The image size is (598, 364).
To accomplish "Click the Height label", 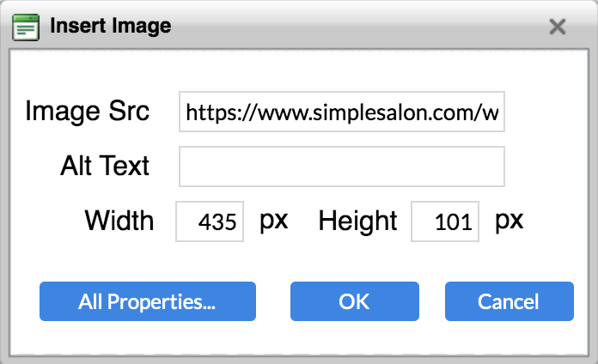I will point(357,221).
